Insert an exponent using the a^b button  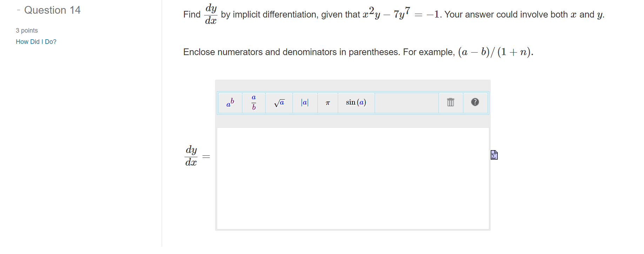point(230,102)
